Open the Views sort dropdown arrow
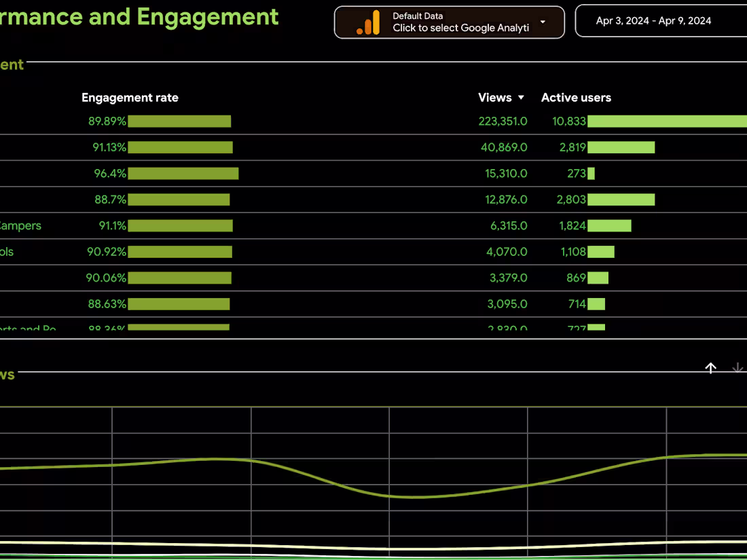 coord(521,98)
